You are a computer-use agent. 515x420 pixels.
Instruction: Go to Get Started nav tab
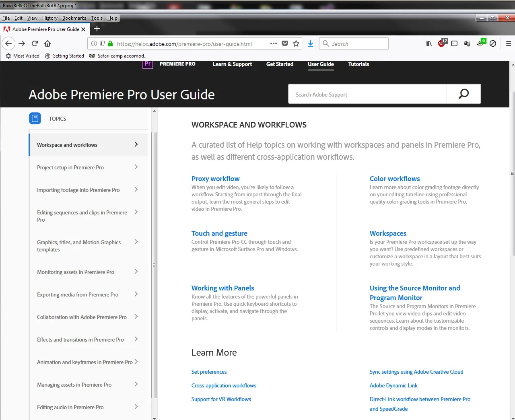click(280, 64)
